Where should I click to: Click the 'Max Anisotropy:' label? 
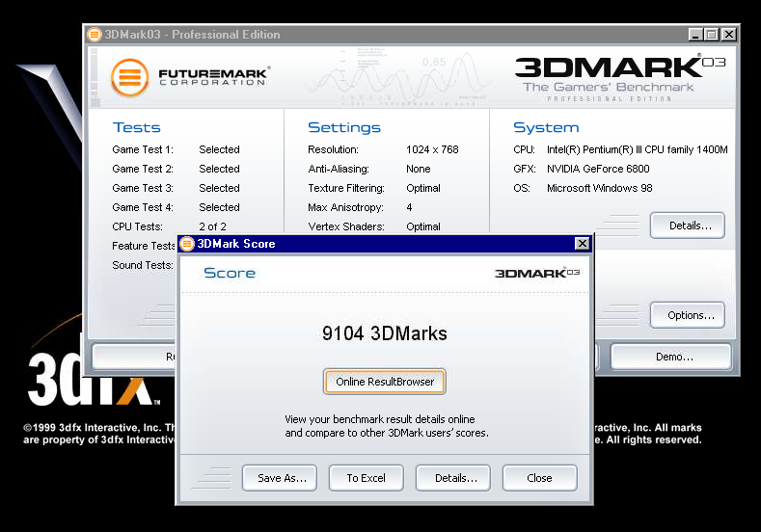(345, 207)
